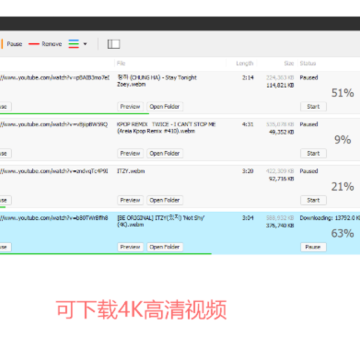Select the ITZY.webm file name
This screenshot has height=360, width=360.
pos(131,171)
